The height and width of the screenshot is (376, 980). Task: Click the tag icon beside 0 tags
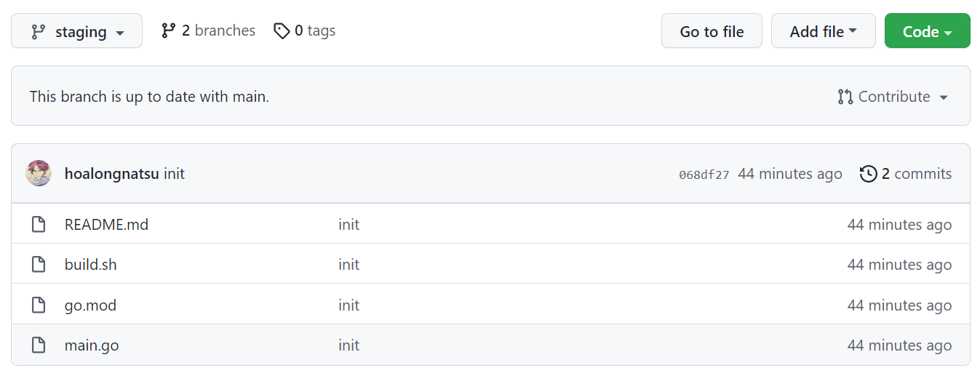pyautogui.click(x=282, y=31)
